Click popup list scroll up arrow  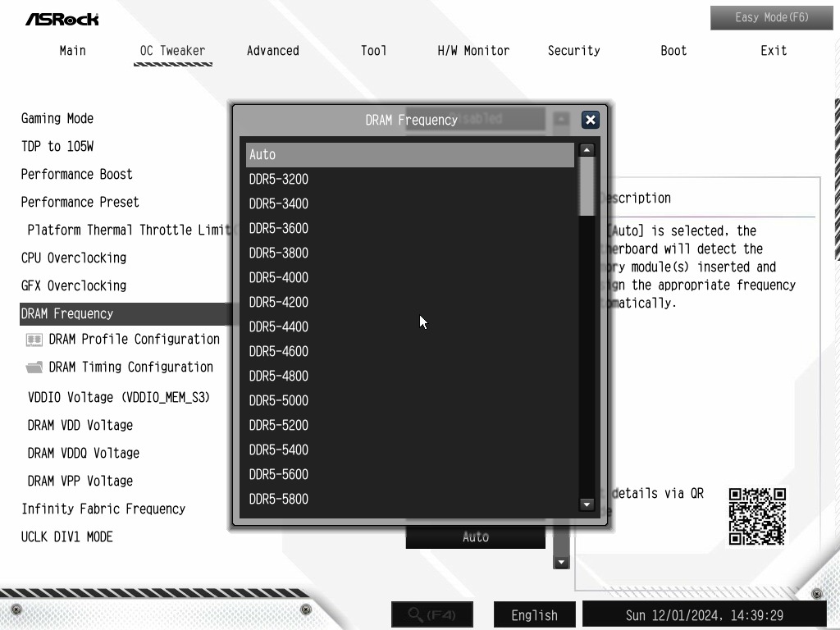click(587, 150)
